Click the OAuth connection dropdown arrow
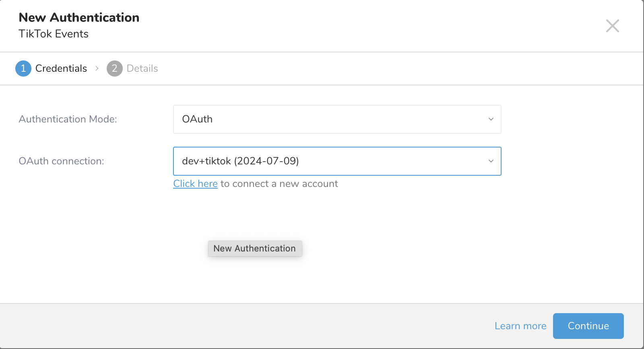The width and height of the screenshot is (644, 349). pyautogui.click(x=491, y=161)
